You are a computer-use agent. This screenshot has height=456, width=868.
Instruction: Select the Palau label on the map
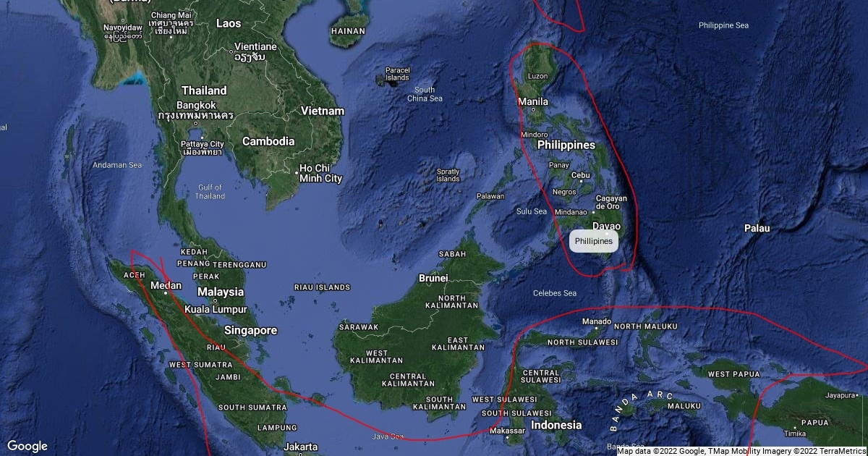757,228
